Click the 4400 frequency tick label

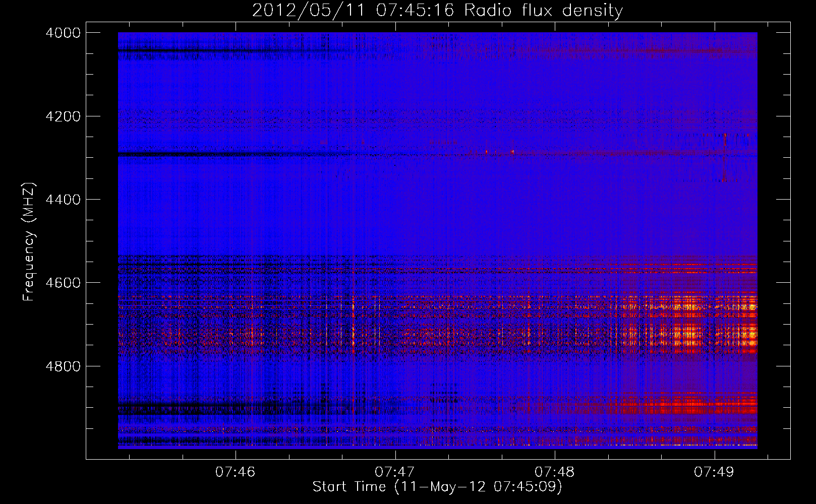click(x=63, y=200)
